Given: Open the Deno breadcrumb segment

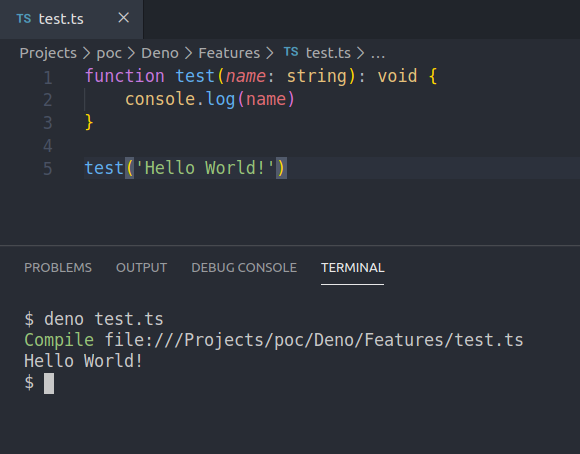Looking at the screenshot, I should (160, 53).
